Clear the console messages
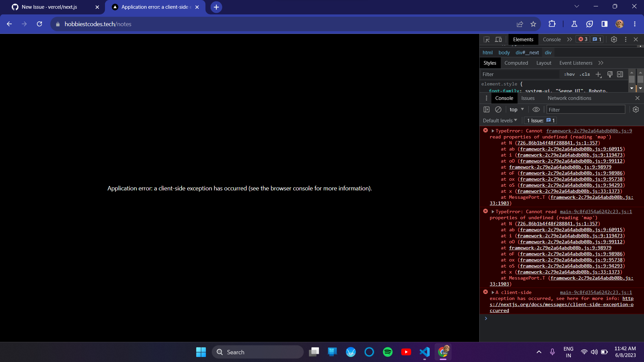Viewport: 644px width, 362px height. pos(498,109)
